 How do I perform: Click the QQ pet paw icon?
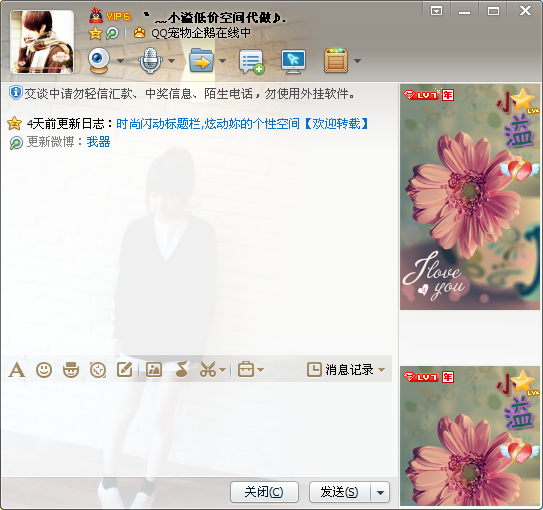[139, 33]
